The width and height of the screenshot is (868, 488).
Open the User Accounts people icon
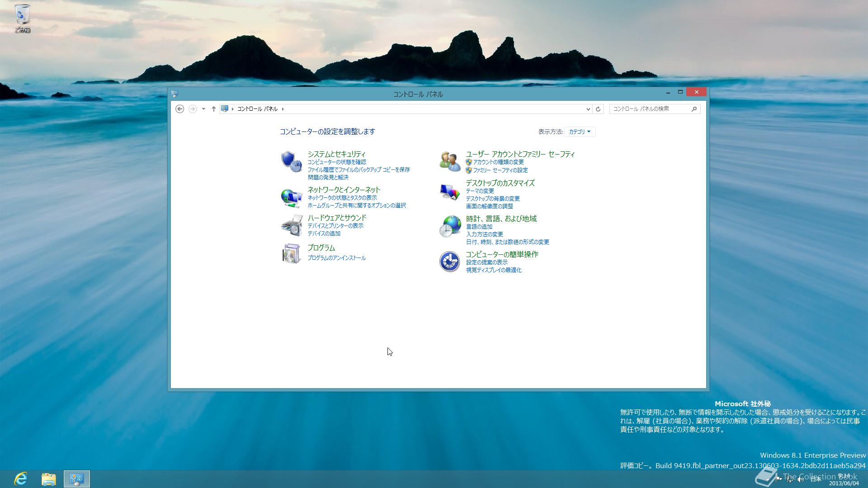[x=450, y=162]
